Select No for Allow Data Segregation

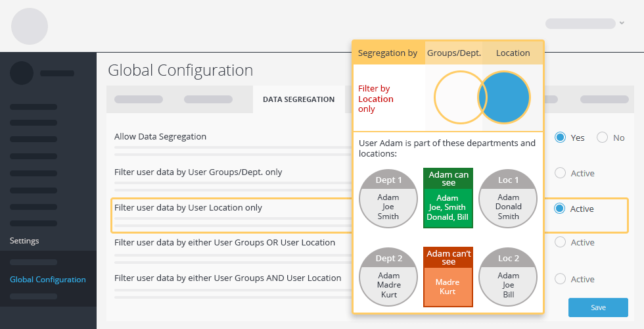[x=602, y=138]
